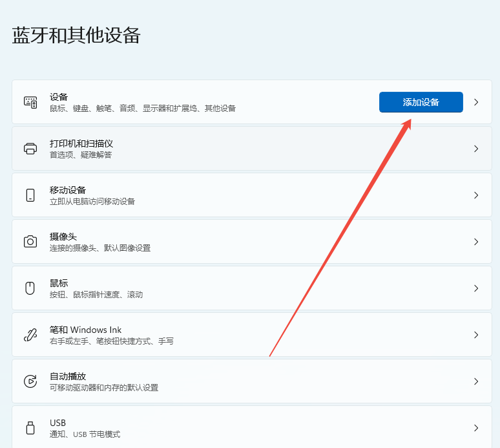Select the 移动设备 title
This screenshot has height=448, width=500.
[68, 190]
